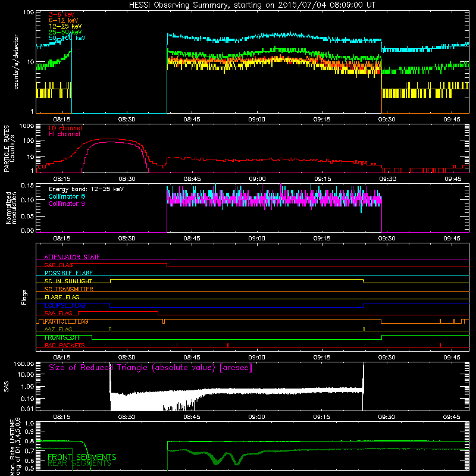Viewport: 476px width, 476px height.
Task: Click the SC IN SUNLIGHT flag label
Action: pos(68,281)
